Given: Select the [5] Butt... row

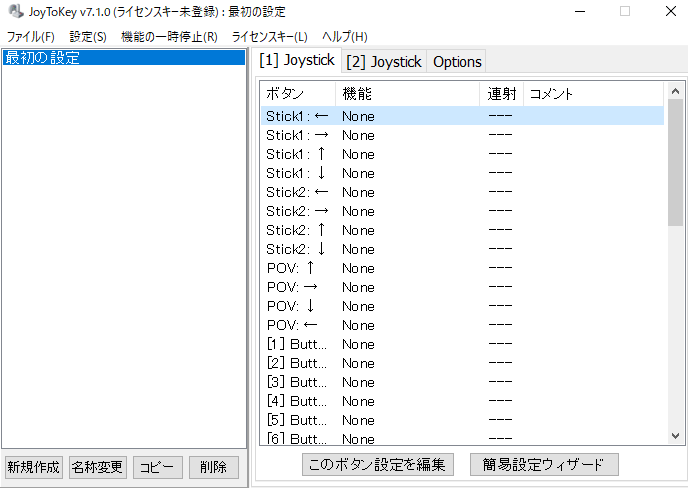Looking at the screenshot, I should 462,420.
